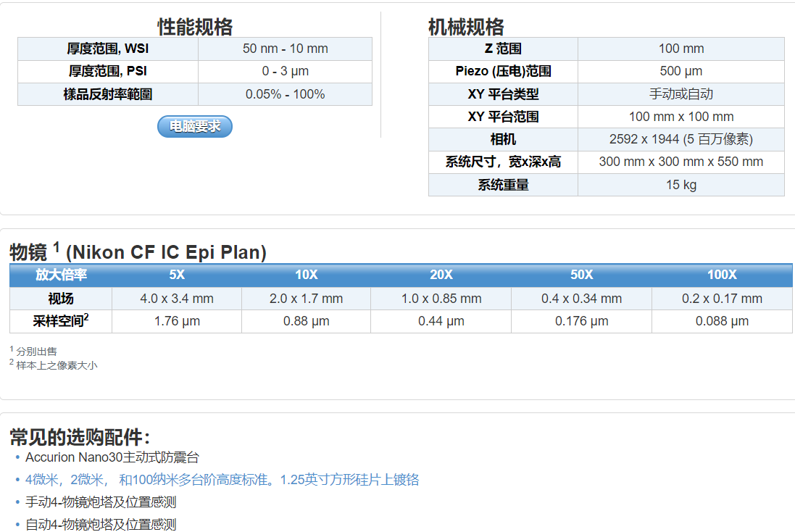Click the 放大倍率 header cell
This screenshot has width=795, height=532.
click(x=61, y=275)
